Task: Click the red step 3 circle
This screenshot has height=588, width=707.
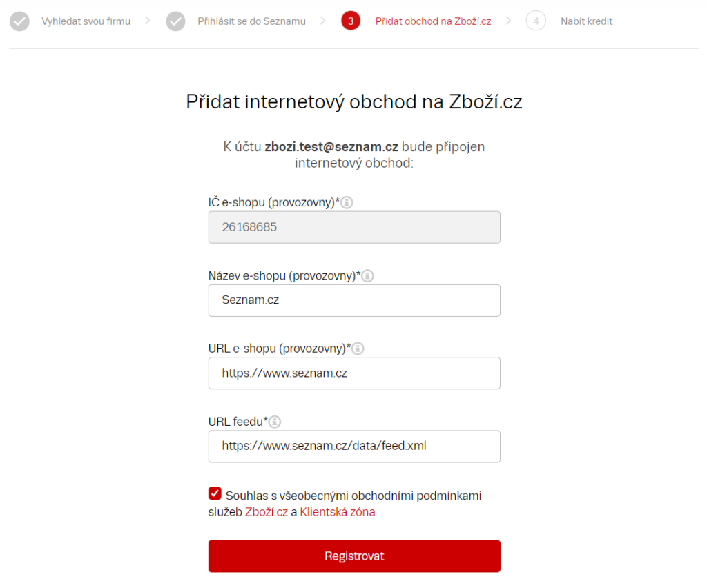Action: coord(351,21)
